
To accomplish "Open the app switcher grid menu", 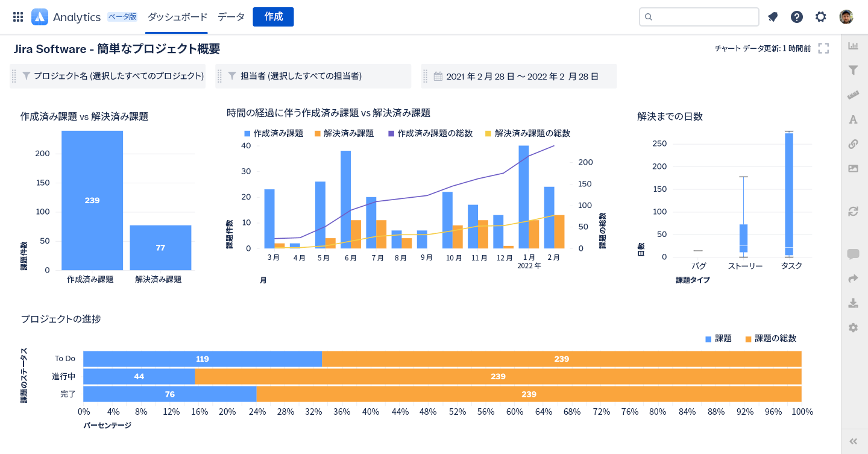I will (x=18, y=17).
